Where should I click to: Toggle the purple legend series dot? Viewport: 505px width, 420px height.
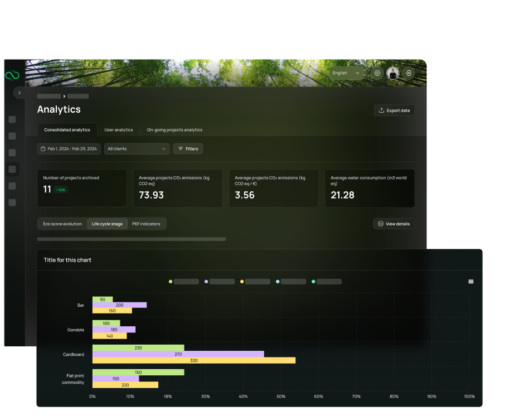click(x=206, y=282)
